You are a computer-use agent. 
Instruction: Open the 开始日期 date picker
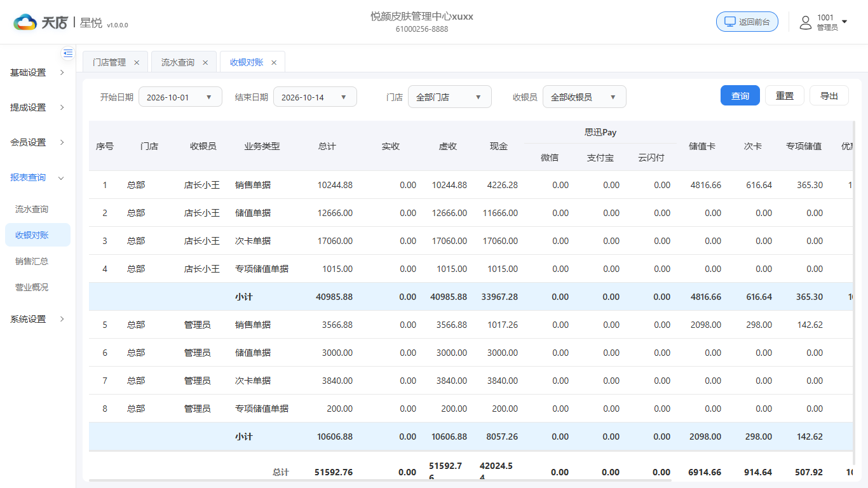point(180,97)
